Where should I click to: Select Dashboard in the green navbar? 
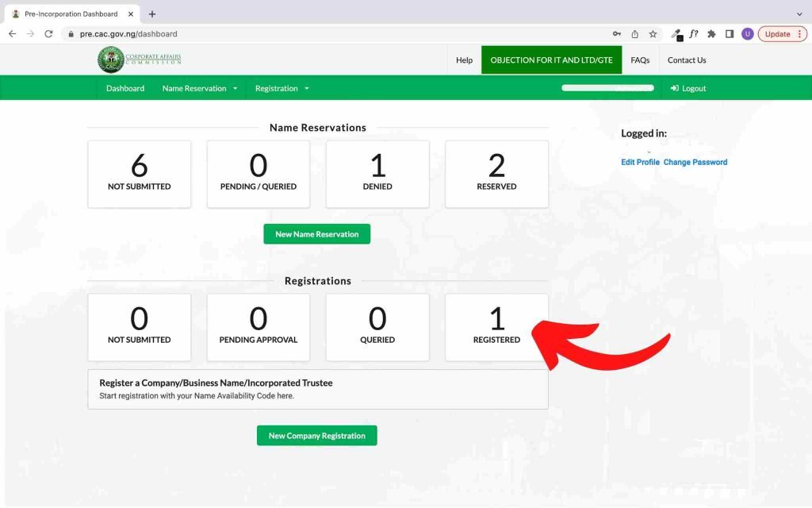click(x=125, y=88)
